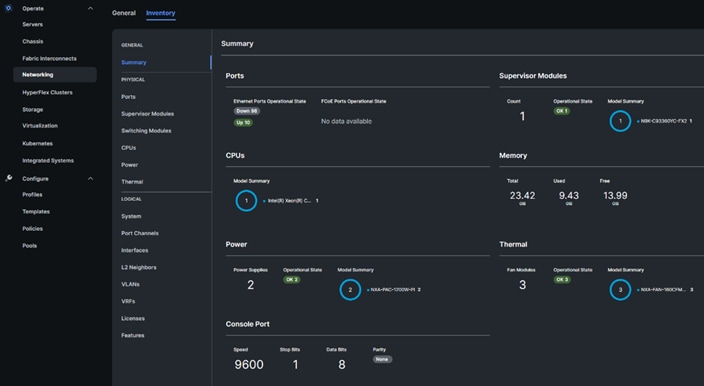The width and height of the screenshot is (704, 386).
Task: Select CPUs in inventory menu
Action: tap(128, 148)
